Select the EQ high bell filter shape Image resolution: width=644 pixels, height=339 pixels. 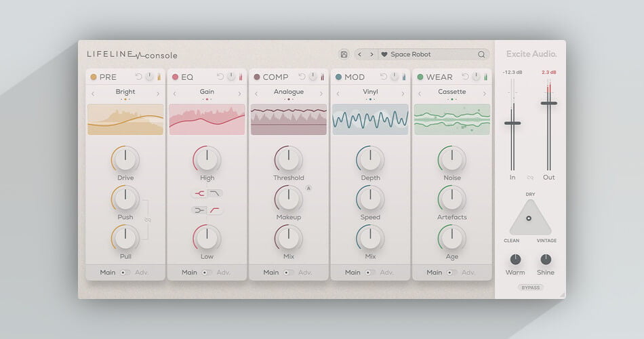point(199,193)
